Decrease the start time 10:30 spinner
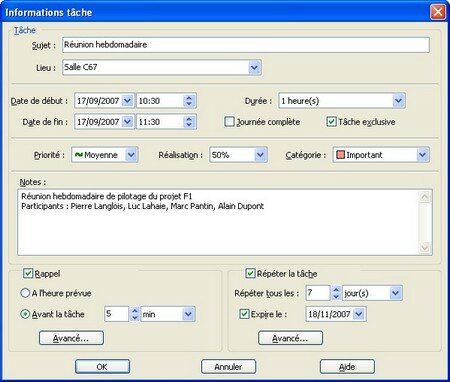Image resolution: width=450 pixels, height=382 pixels. (189, 104)
